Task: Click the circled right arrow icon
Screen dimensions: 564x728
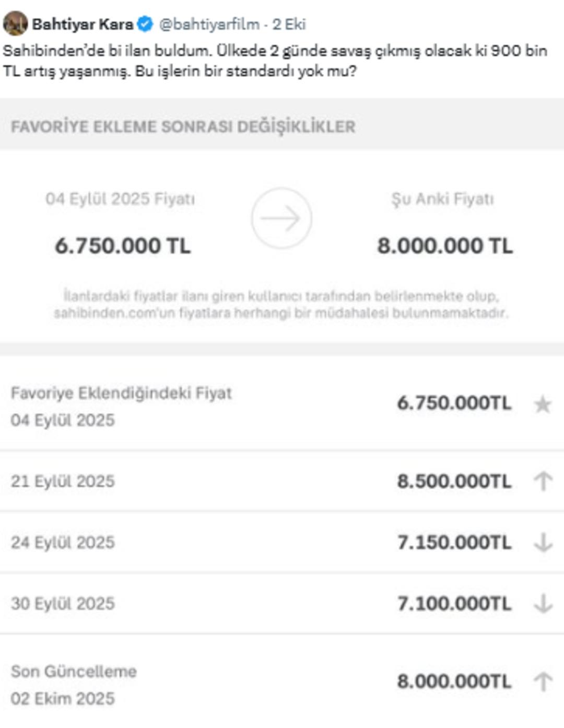Action: (x=281, y=218)
